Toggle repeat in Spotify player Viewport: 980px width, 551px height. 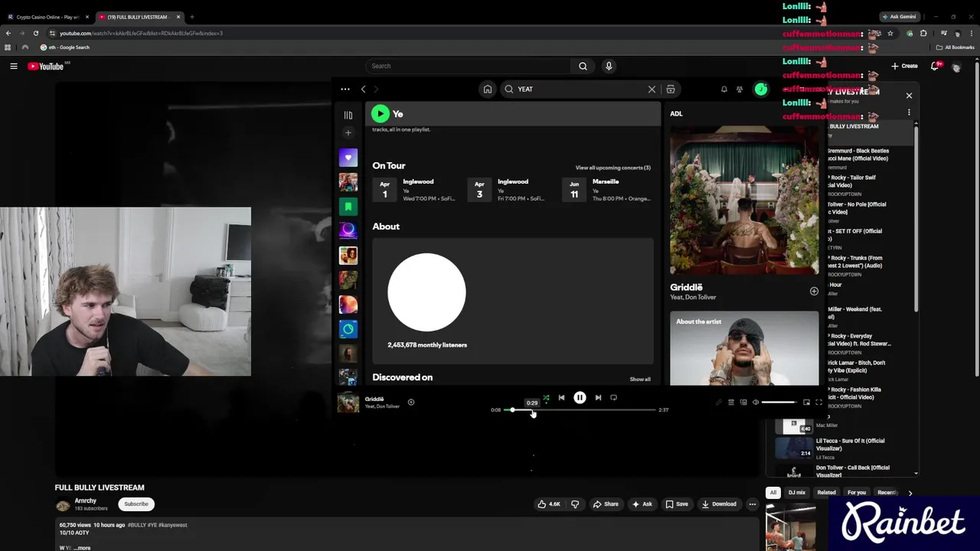coord(613,398)
